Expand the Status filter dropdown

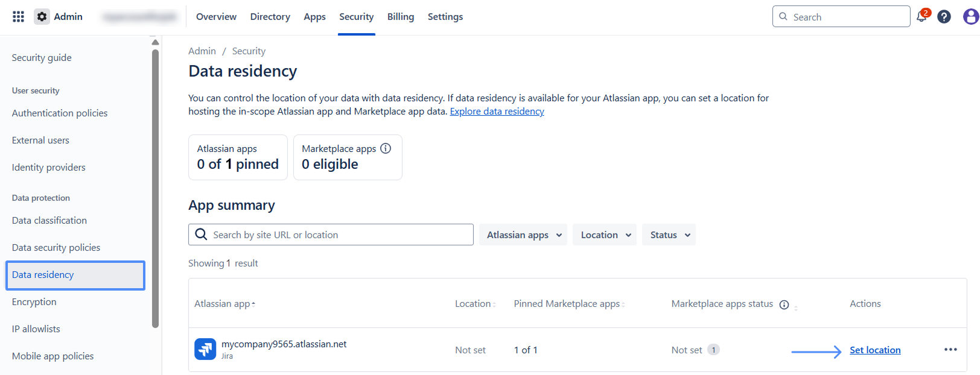click(669, 235)
